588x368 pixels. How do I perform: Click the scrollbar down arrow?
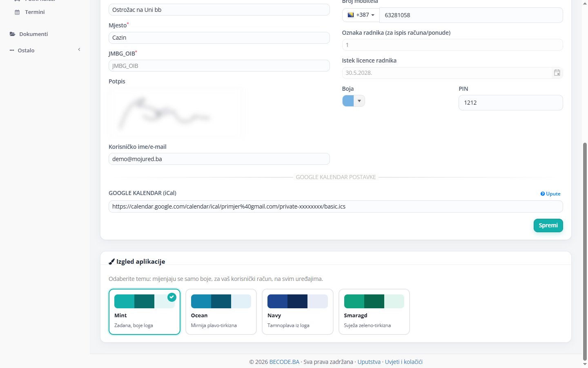[x=585, y=364]
